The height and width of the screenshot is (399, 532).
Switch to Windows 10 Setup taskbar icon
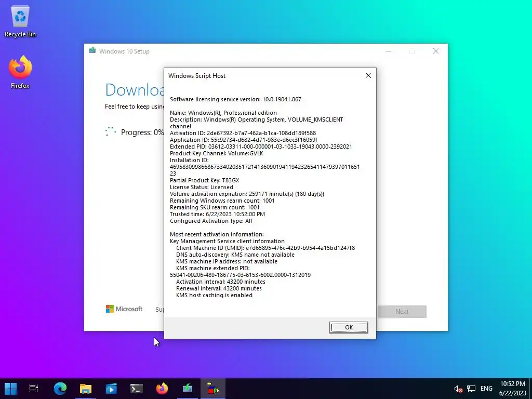(187, 389)
